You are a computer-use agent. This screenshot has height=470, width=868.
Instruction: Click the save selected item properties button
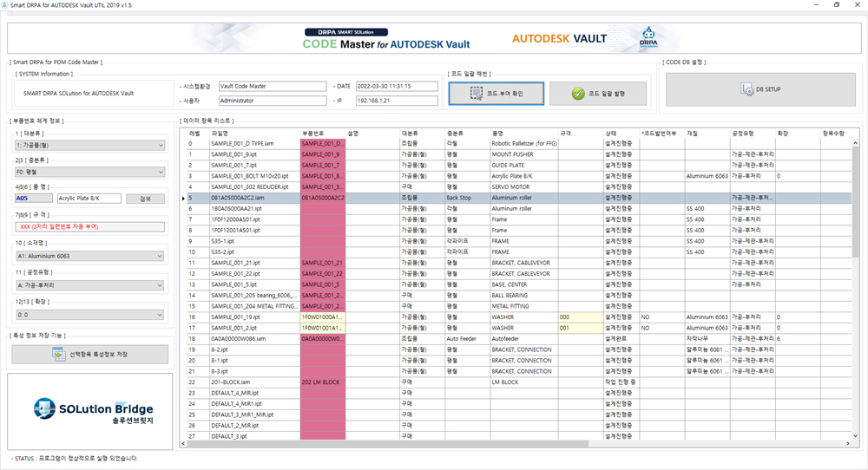coord(89,355)
